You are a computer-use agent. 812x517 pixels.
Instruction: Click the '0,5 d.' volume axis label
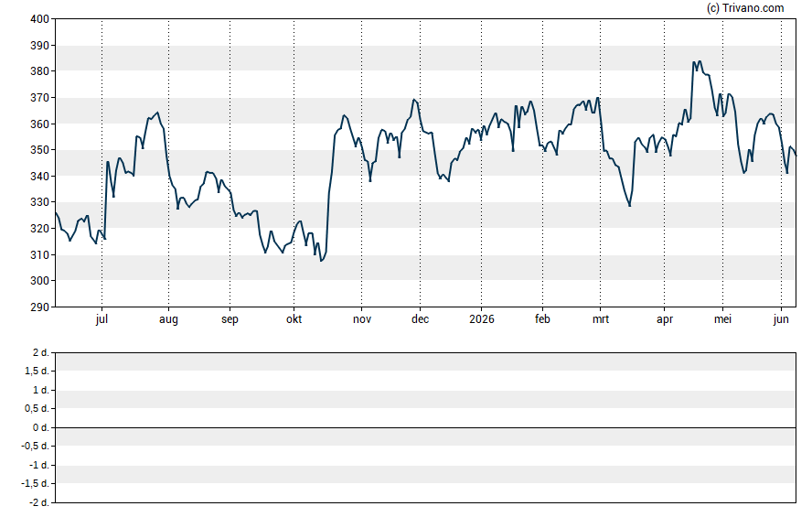37,409
